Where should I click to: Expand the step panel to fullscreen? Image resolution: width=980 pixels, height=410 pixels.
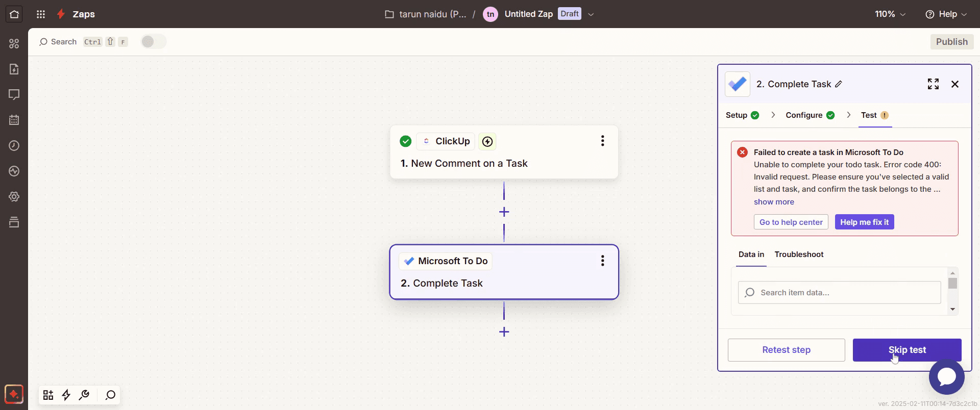933,84
